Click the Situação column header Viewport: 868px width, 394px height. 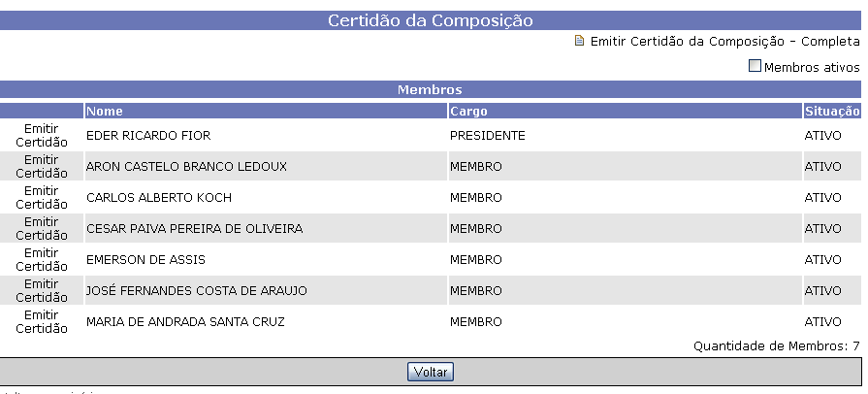click(x=831, y=111)
